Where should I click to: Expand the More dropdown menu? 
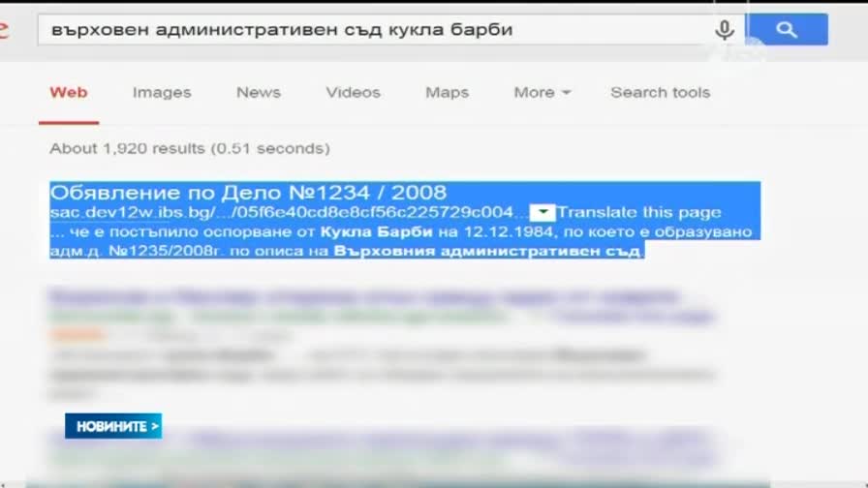(x=542, y=92)
